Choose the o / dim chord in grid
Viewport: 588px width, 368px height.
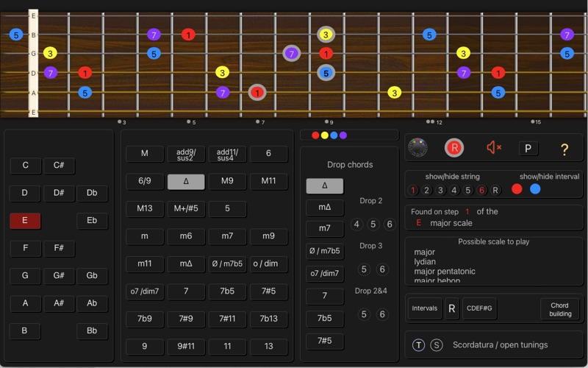[x=268, y=263]
